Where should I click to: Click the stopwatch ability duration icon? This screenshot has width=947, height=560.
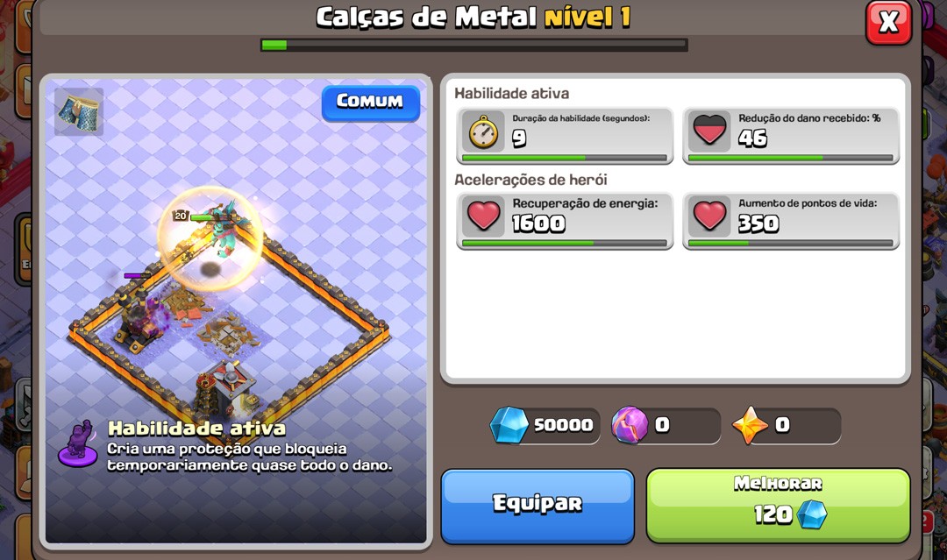(x=484, y=131)
